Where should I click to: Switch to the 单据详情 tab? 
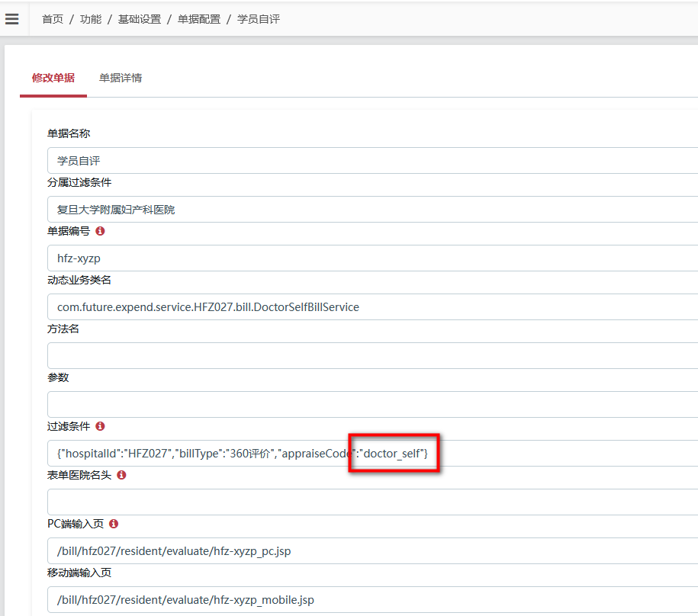121,78
